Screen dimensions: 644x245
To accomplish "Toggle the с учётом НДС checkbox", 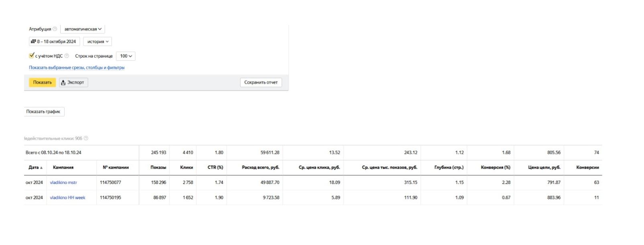I will point(32,55).
